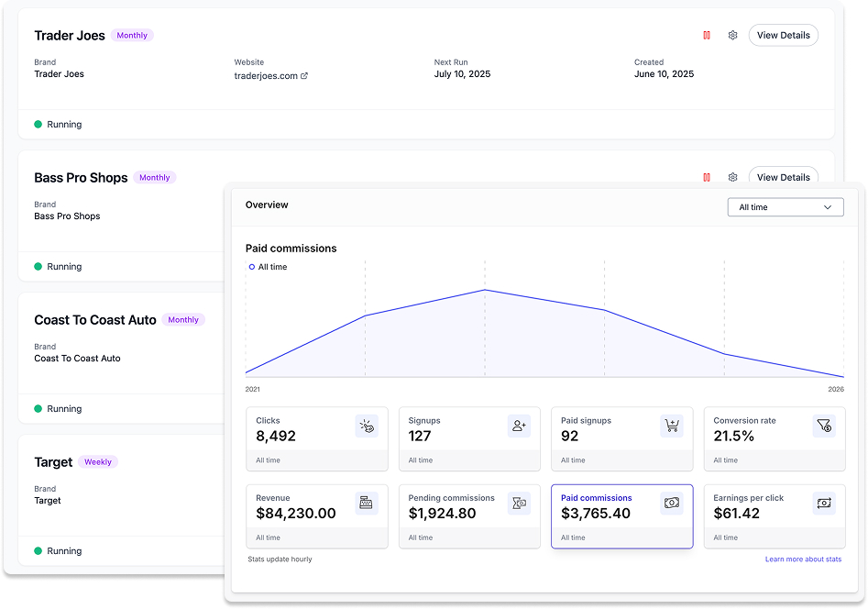Click the June 10, 2025 created date
Viewport: 868px width, 609px height.
point(664,74)
